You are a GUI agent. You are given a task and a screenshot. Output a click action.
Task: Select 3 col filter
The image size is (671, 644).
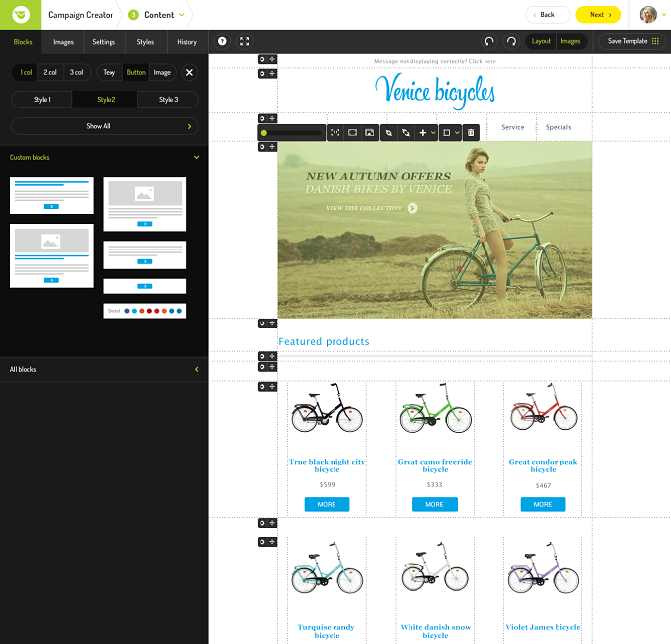[77, 72]
